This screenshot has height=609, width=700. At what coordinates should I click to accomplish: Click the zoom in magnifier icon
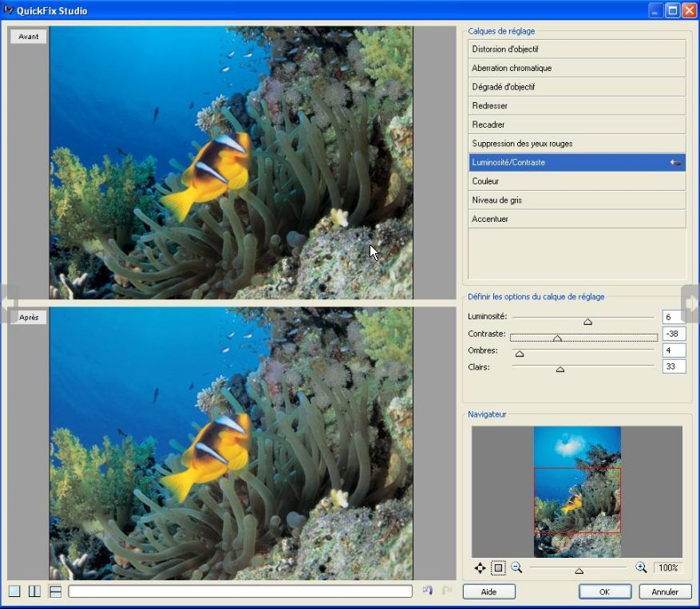click(641, 567)
